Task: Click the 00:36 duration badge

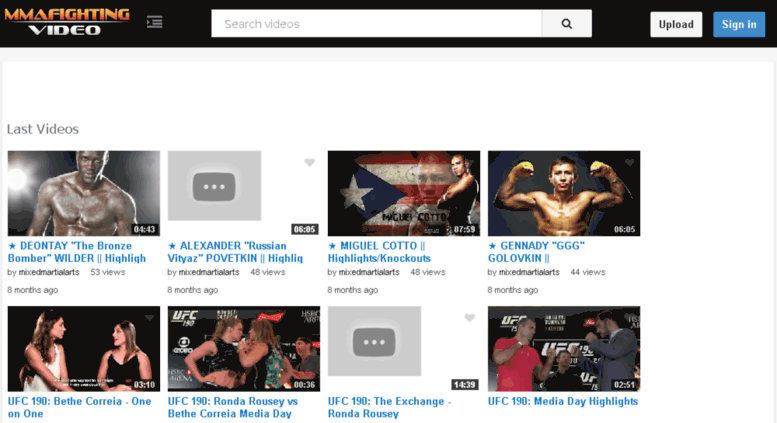Action: tap(304, 385)
